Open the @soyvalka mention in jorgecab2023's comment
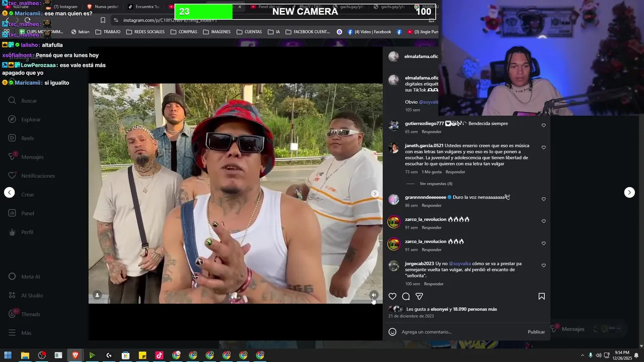 tap(460, 263)
